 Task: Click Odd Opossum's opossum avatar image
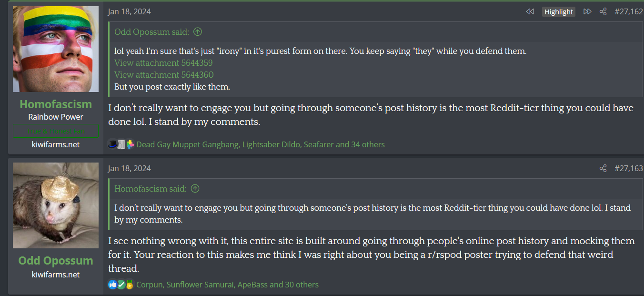(56, 205)
